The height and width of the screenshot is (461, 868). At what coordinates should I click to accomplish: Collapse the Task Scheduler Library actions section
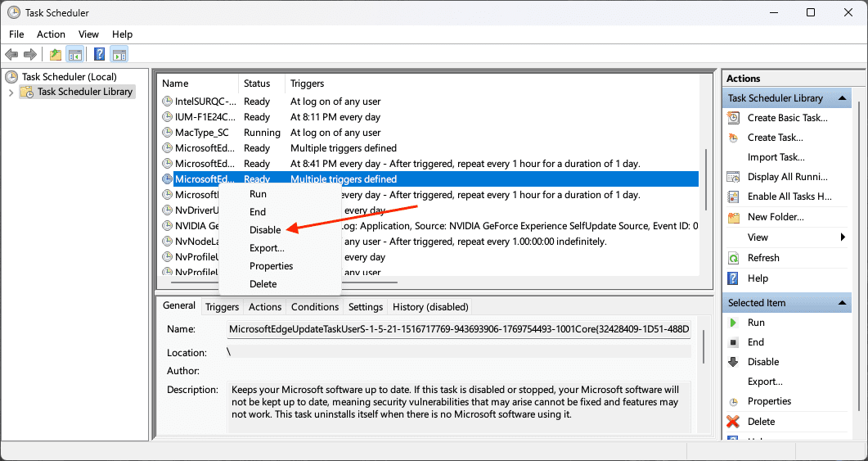[842, 98]
